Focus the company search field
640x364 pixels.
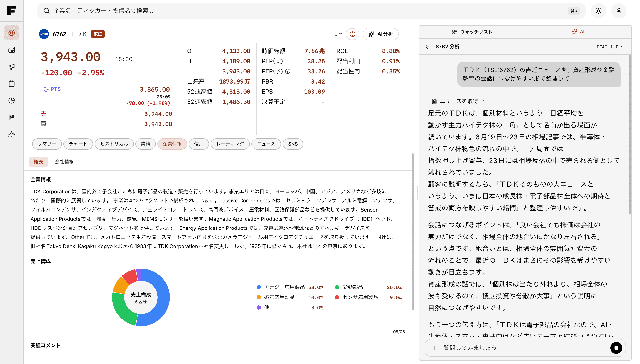[x=311, y=11]
